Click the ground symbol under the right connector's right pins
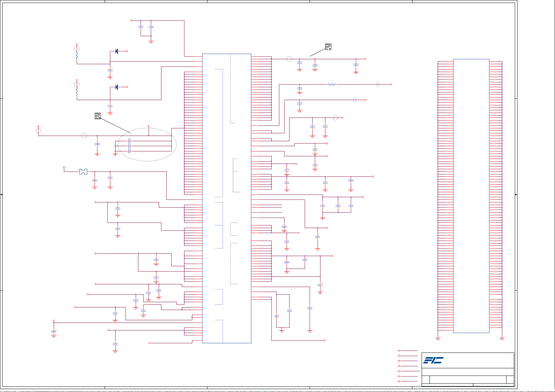 point(502,338)
